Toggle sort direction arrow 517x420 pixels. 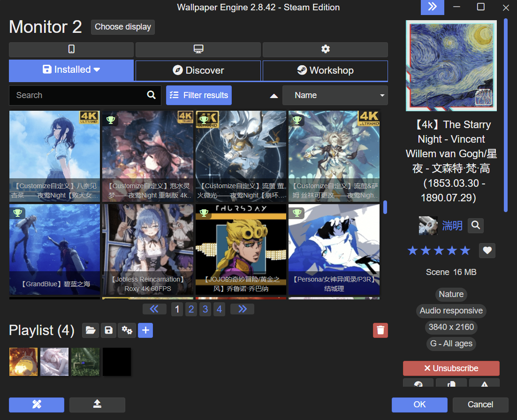click(274, 96)
